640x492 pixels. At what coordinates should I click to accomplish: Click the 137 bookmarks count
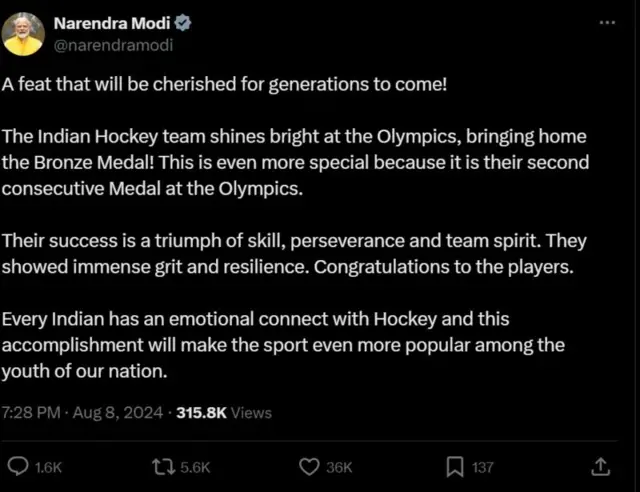point(483,466)
